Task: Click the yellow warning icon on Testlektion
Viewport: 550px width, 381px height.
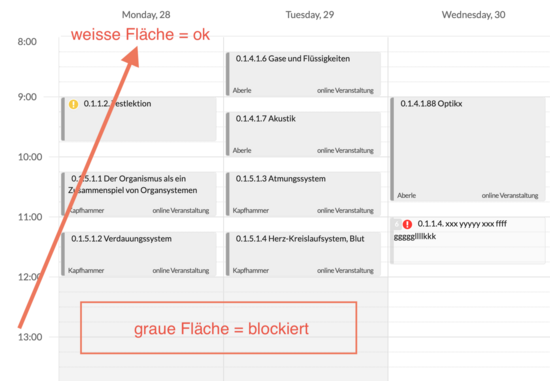Action: tap(73, 104)
